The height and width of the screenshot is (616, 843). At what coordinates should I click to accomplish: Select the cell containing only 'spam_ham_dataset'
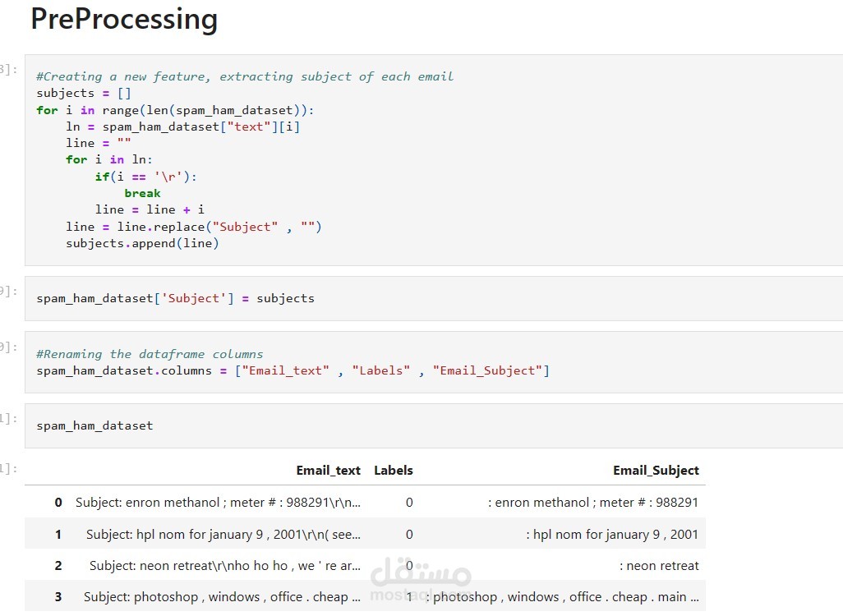94,425
